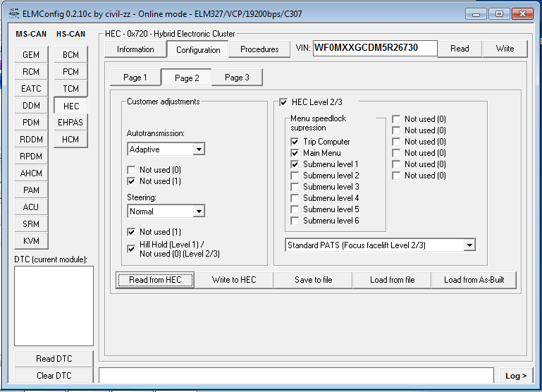Click the Clear DTC button
The width and height of the screenshot is (542, 392).
(x=54, y=376)
